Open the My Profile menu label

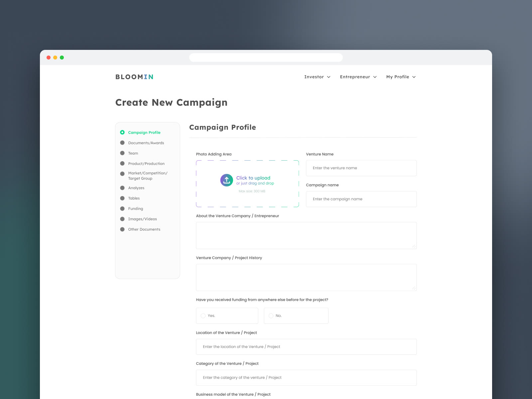(x=398, y=77)
